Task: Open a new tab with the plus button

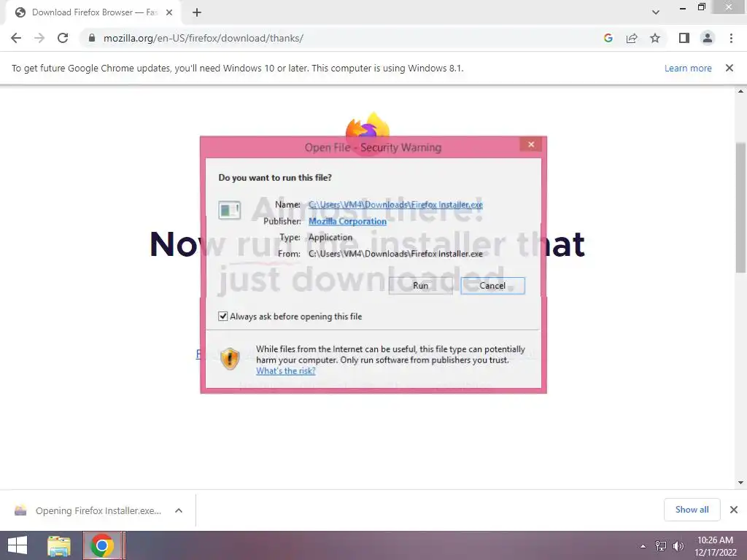Action: [x=197, y=12]
